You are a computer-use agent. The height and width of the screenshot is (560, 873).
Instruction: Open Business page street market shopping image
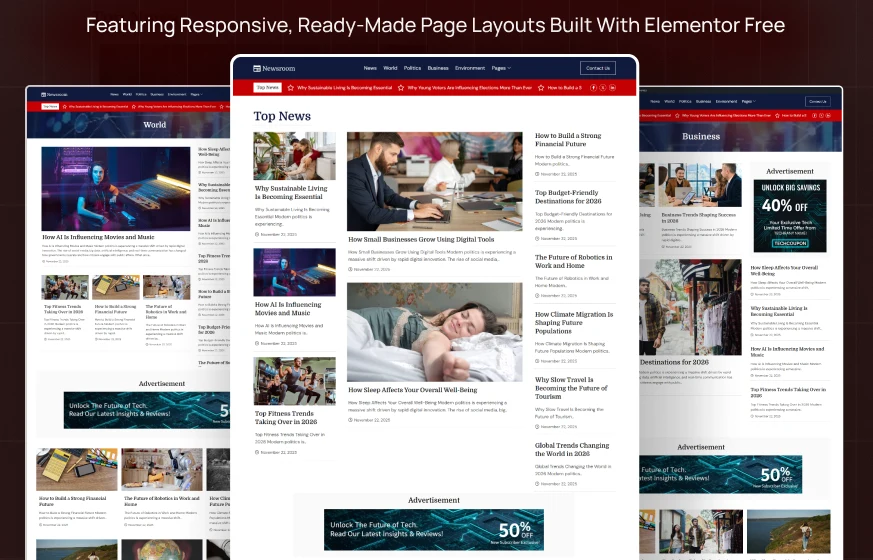point(690,307)
